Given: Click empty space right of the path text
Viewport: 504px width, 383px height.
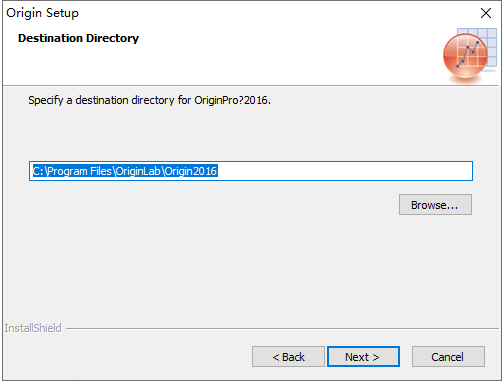Looking at the screenshot, I should (x=343, y=171).
